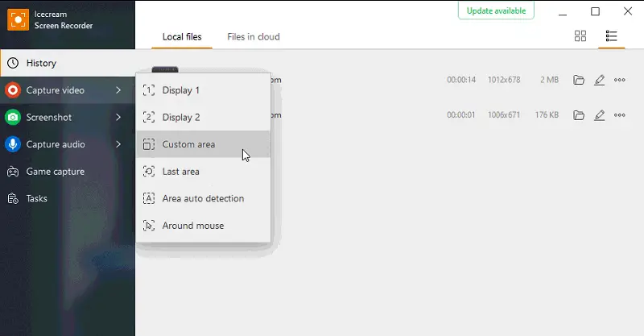Click the Game capture gamepad icon

(13, 172)
